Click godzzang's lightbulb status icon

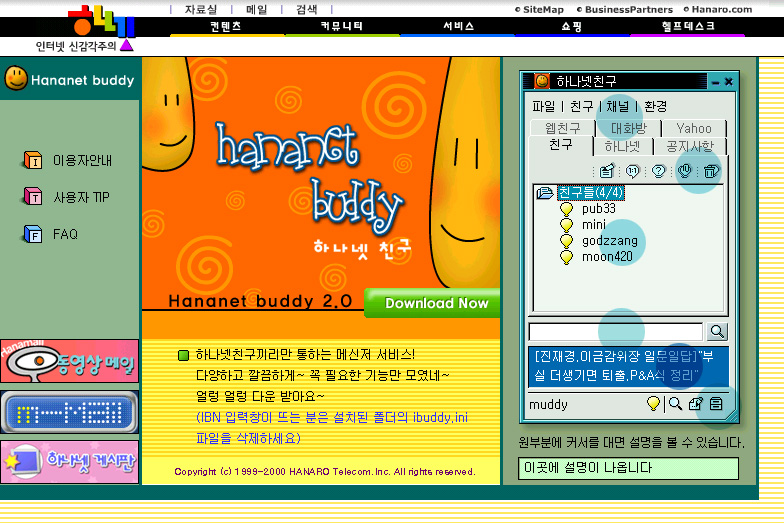(566, 241)
